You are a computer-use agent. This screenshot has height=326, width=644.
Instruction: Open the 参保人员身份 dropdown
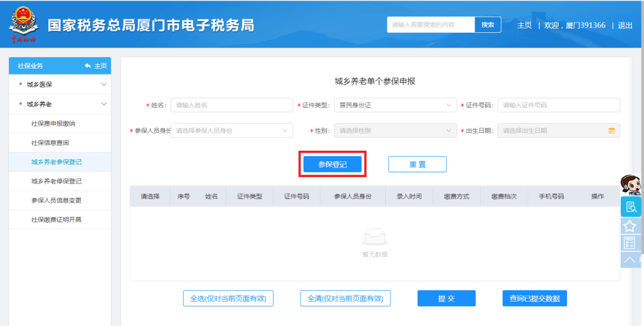[x=232, y=131]
